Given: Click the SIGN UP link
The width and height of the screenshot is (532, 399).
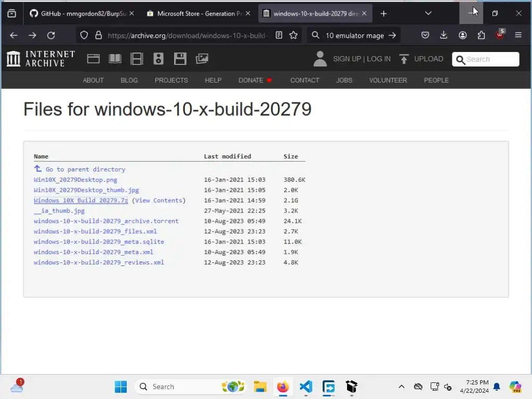Looking at the screenshot, I should pos(347,59).
